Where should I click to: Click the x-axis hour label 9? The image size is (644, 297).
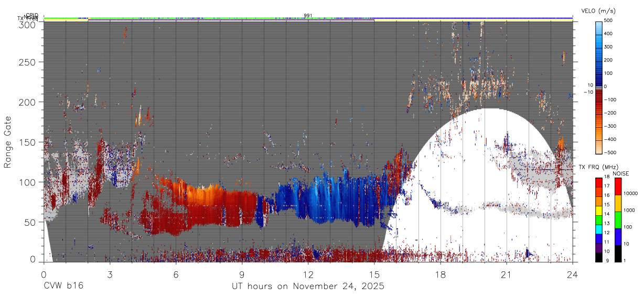click(242, 274)
